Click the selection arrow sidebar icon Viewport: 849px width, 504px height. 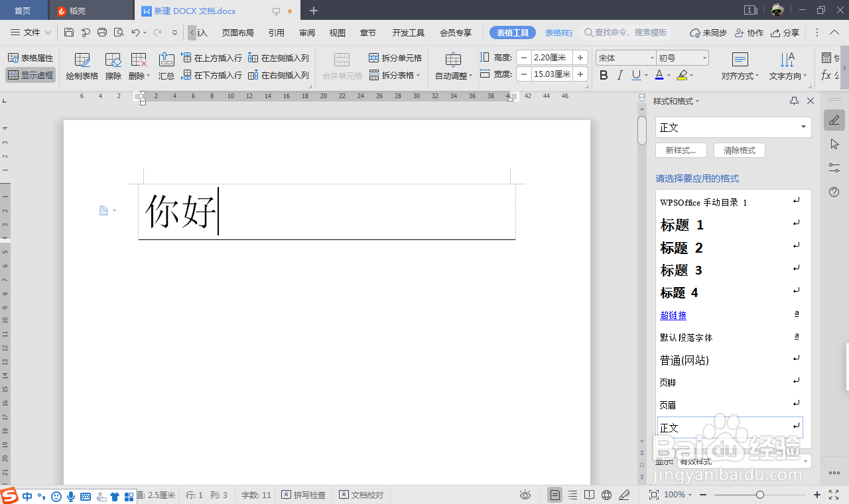pos(834,144)
